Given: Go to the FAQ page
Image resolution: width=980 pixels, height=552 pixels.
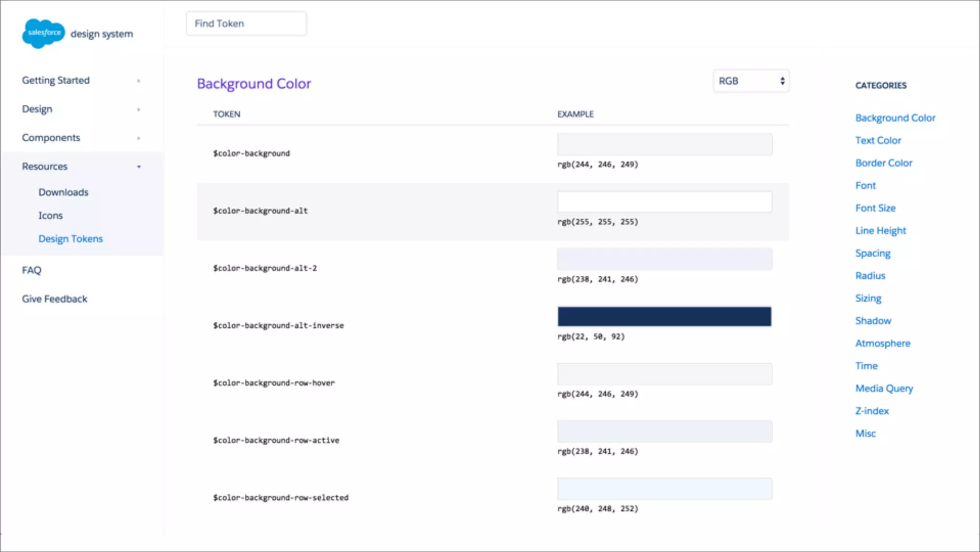Looking at the screenshot, I should coord(32,270).
